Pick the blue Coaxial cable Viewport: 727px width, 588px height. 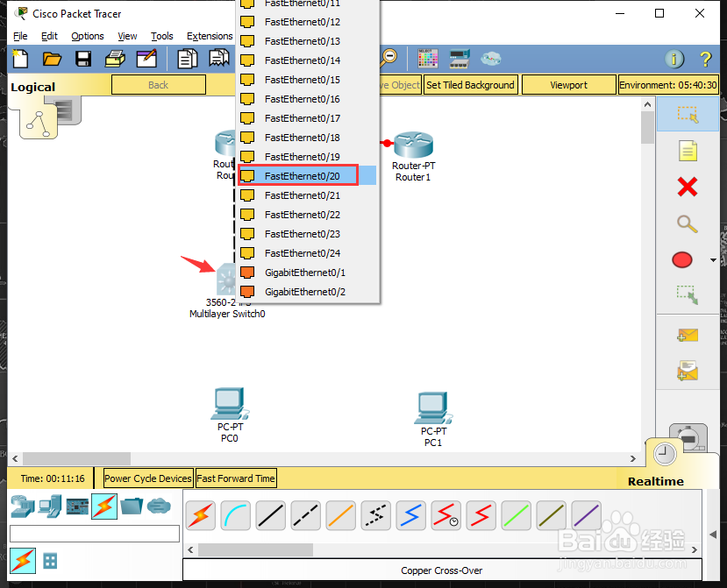coord(410,515)
